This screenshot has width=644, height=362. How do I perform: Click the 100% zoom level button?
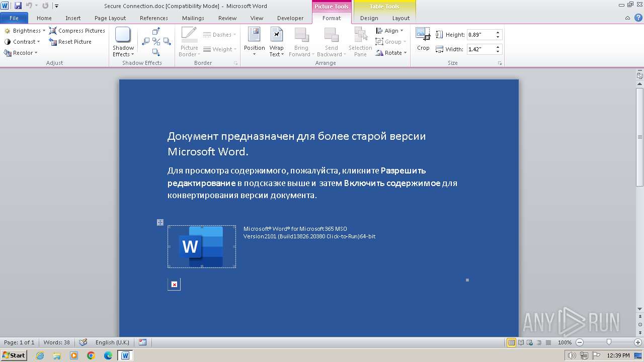click(565, 342)
